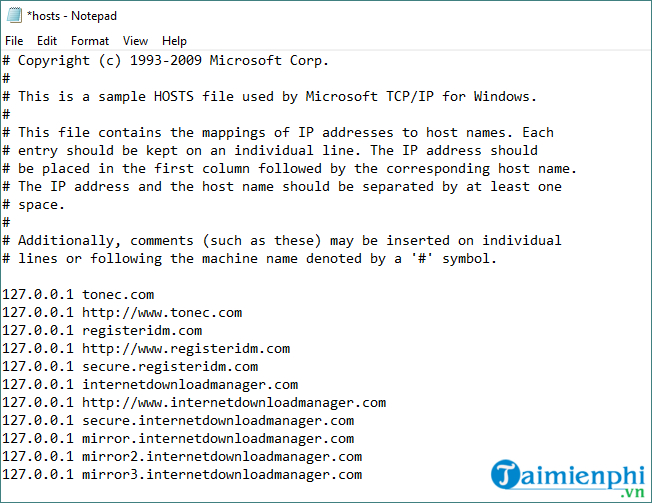Place cursor on registeridm.com line
Image resolution: width=652 pixels, height=503 pixels.
click(102, 331)
